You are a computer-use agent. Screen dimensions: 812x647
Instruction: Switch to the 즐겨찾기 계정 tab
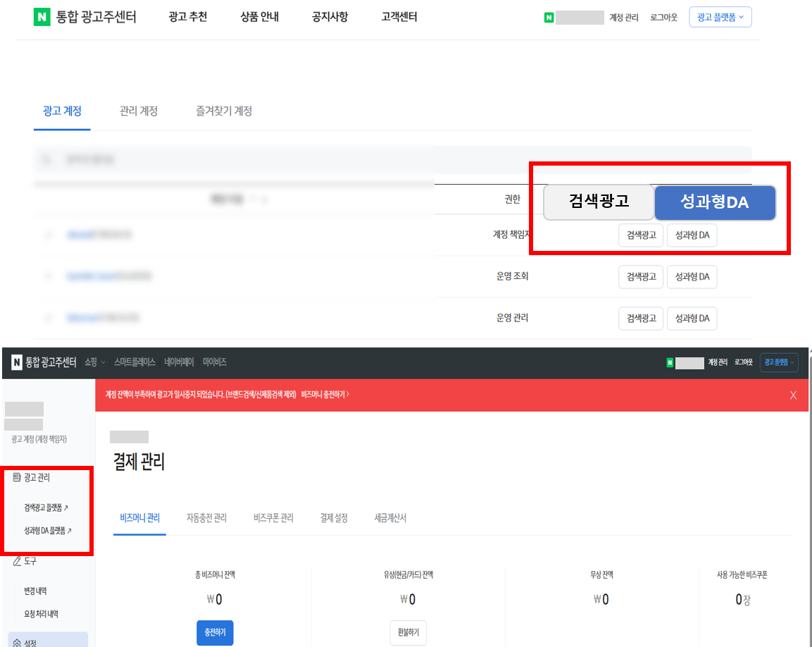pos(224,111)
